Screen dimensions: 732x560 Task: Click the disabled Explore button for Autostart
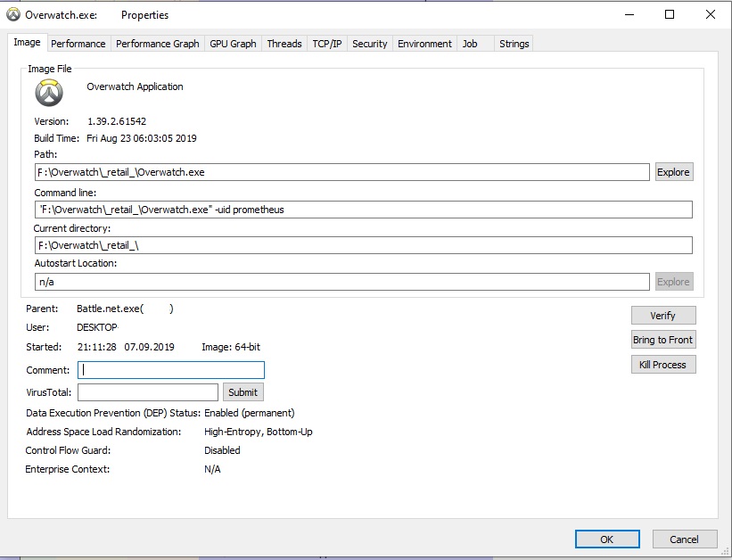[674, 282]
